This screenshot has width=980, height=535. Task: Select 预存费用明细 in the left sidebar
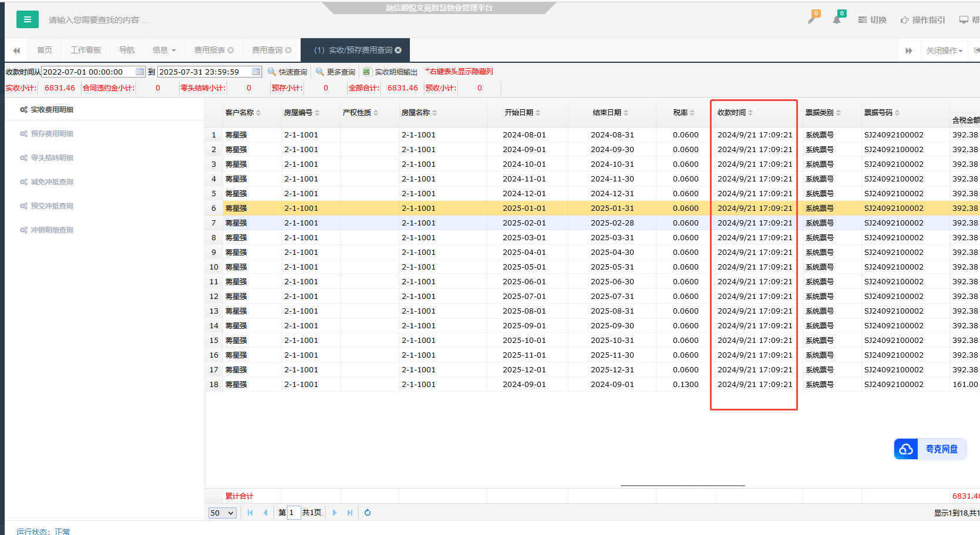pyautogui.click(x=52, y=134)
